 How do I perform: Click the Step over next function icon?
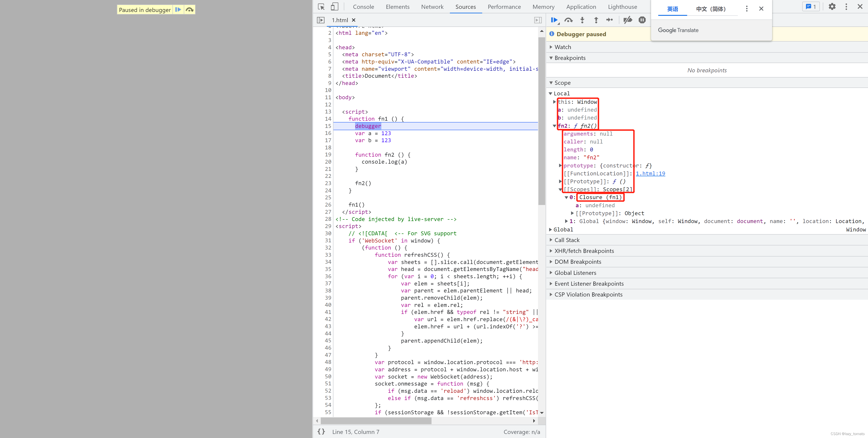point(568,20)
